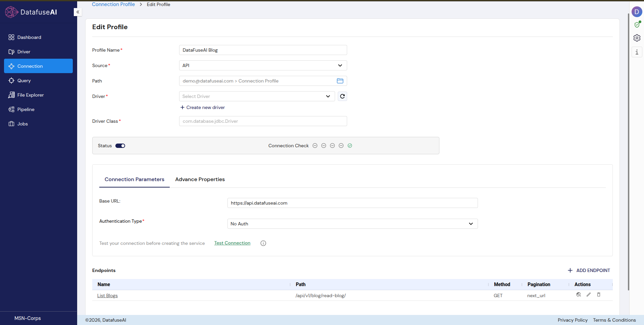Screen dimensions: 644x325
Task: Click the test endpoint icon for List Blogs
Action: pyautogui.click(x=579, y=295)
